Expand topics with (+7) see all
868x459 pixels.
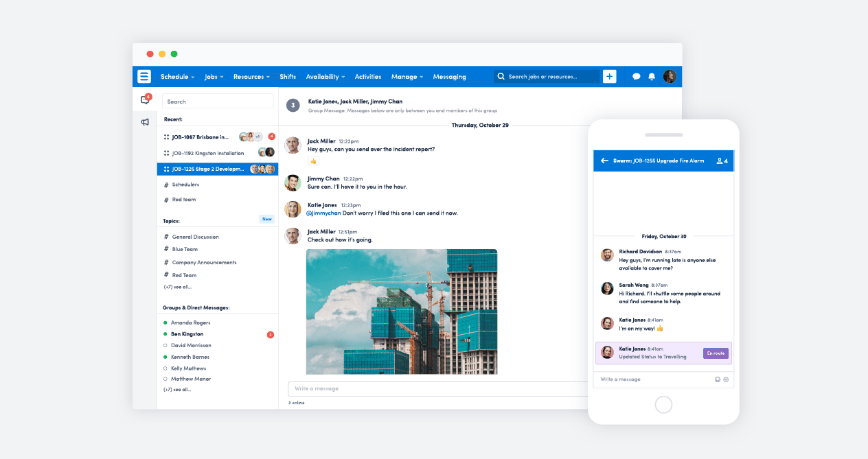[x=178, y=287]
